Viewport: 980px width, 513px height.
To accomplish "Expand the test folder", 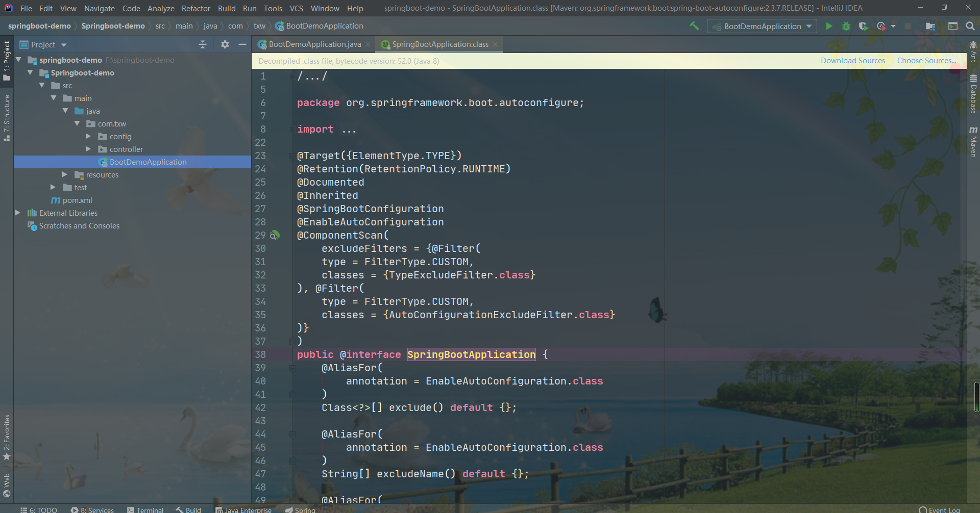I will (53, 187).
